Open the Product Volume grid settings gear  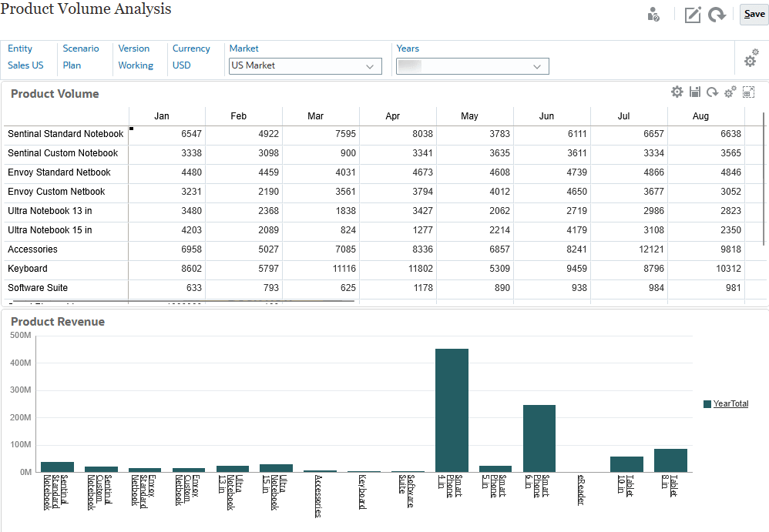(677, 92)
